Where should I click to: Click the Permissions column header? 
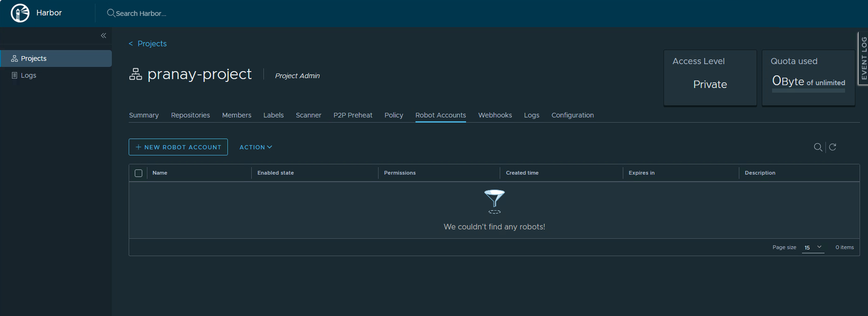coord(400,173)
